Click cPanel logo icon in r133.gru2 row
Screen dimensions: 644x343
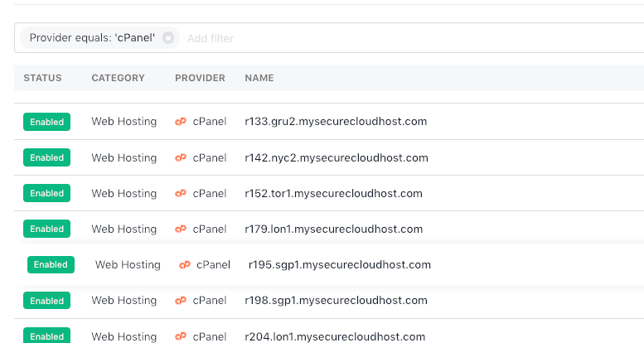(x=181, y=122)
